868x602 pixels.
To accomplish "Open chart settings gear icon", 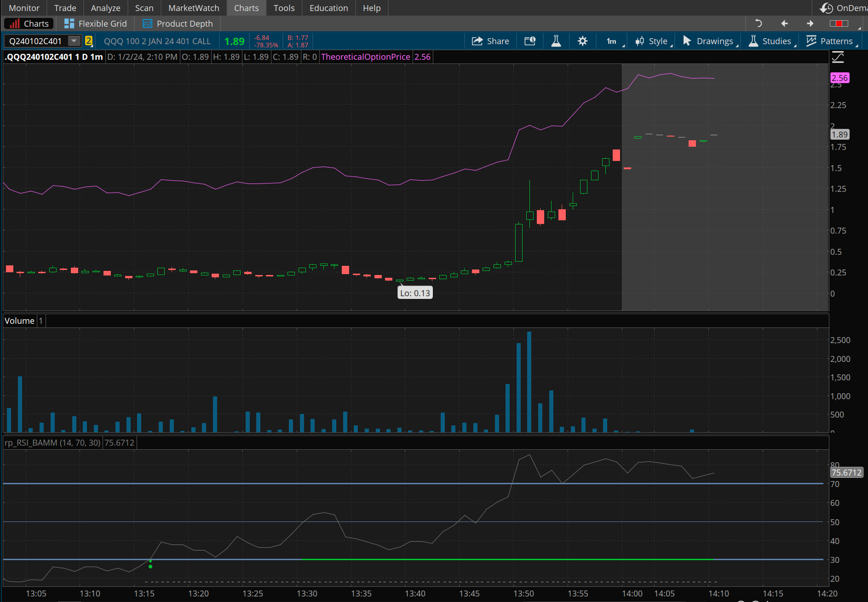I will [x=582, y=41].
